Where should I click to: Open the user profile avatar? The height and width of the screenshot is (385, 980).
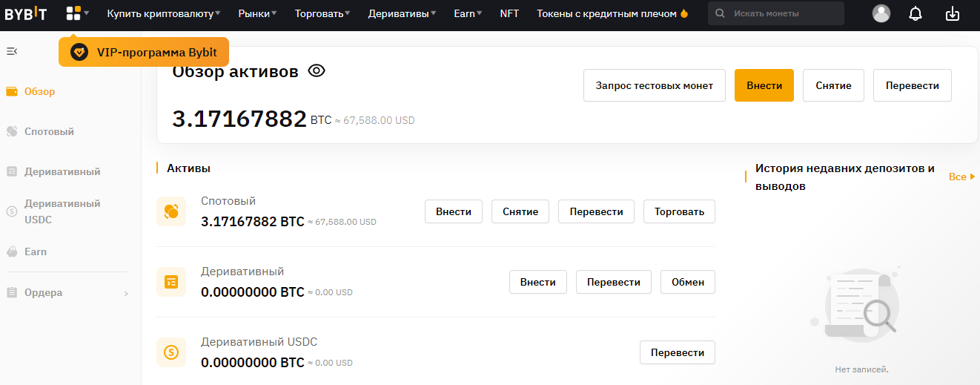tap(881, 13)
